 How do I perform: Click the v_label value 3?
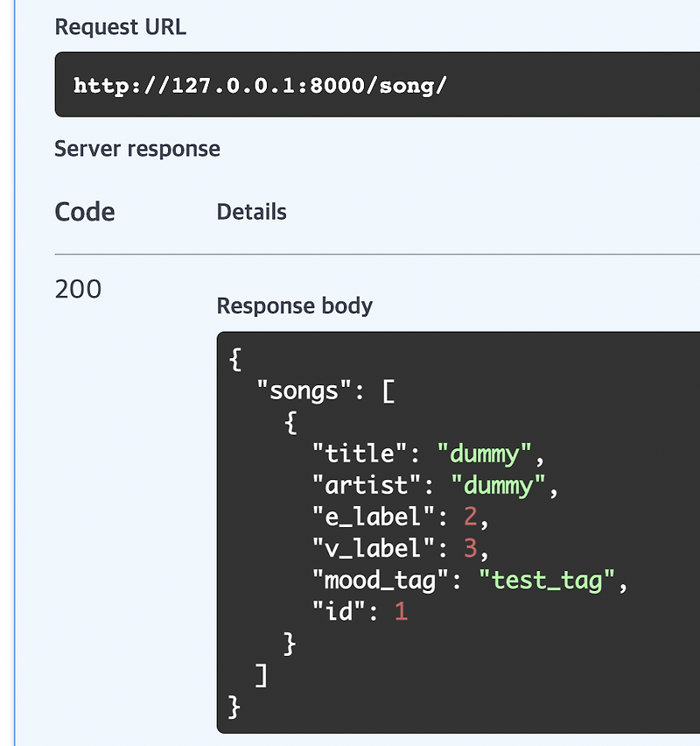pyautogui.click(x=470, y=548)
